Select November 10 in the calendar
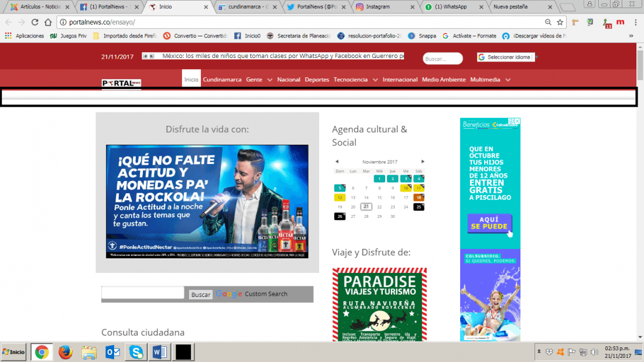 [x=405, y=188]
